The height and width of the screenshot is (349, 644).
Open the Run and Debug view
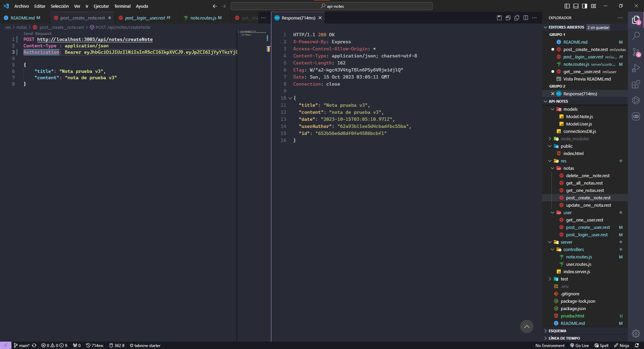coord(636,68)
